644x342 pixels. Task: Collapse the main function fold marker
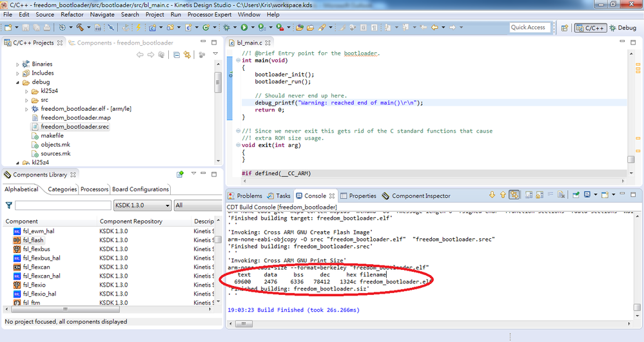click(239, 61)
